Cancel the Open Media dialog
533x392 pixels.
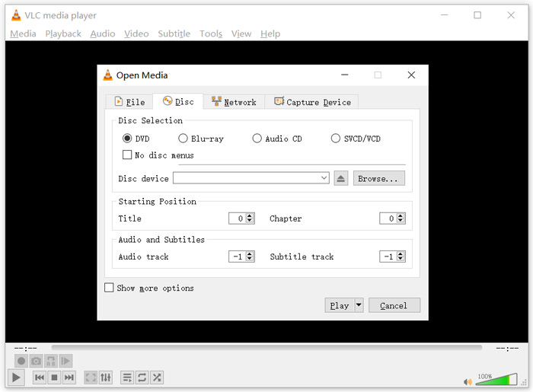pos(394,305)
